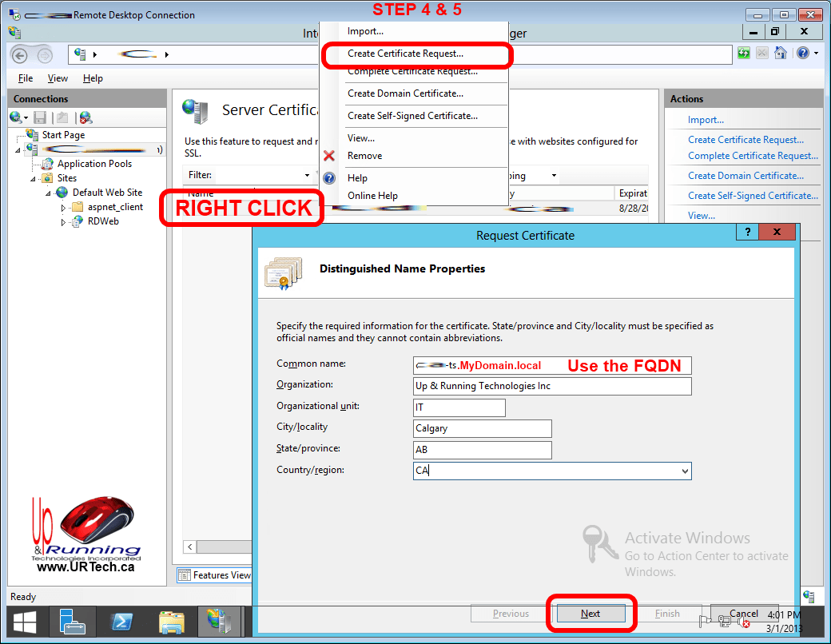Expand the RDWeb tree node
831x644 pixels.
(x=64, y=222)
